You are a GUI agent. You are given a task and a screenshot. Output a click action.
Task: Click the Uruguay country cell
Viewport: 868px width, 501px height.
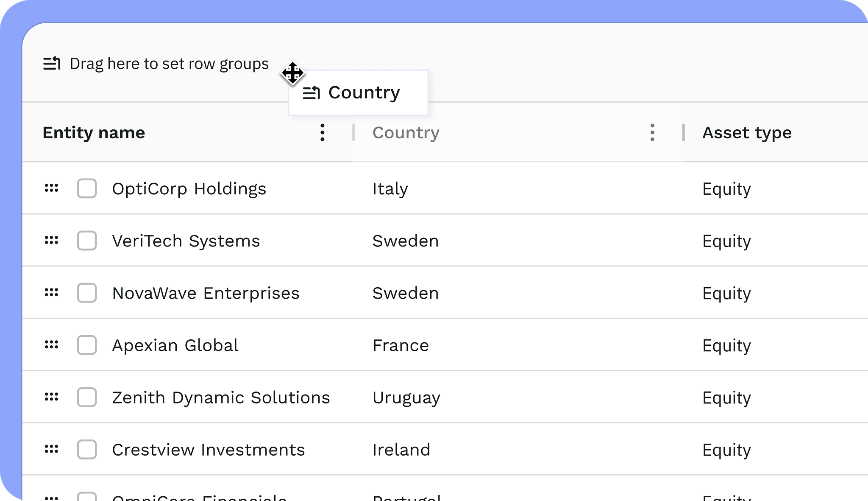coord(406,397)
